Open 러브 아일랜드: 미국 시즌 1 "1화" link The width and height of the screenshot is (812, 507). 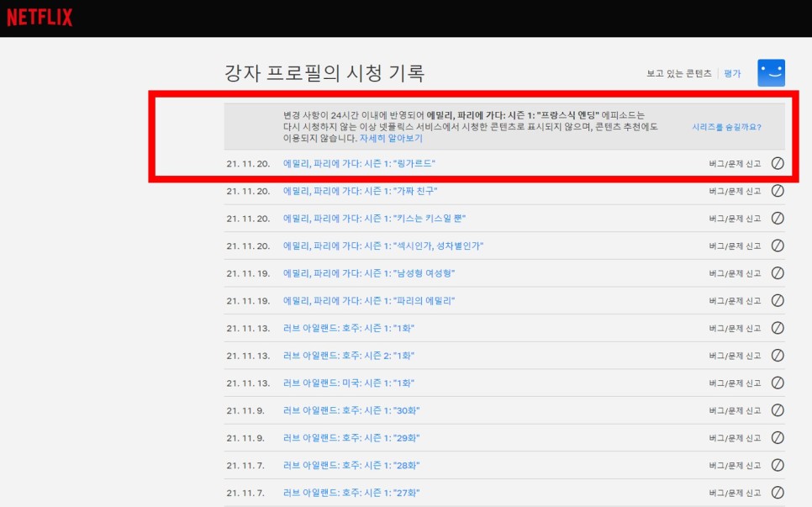(349, 383)
